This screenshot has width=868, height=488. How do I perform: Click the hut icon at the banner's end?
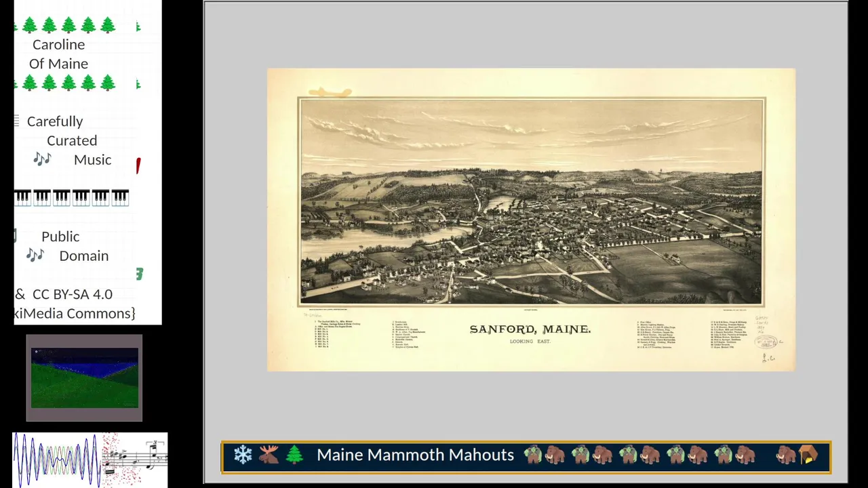808,455
